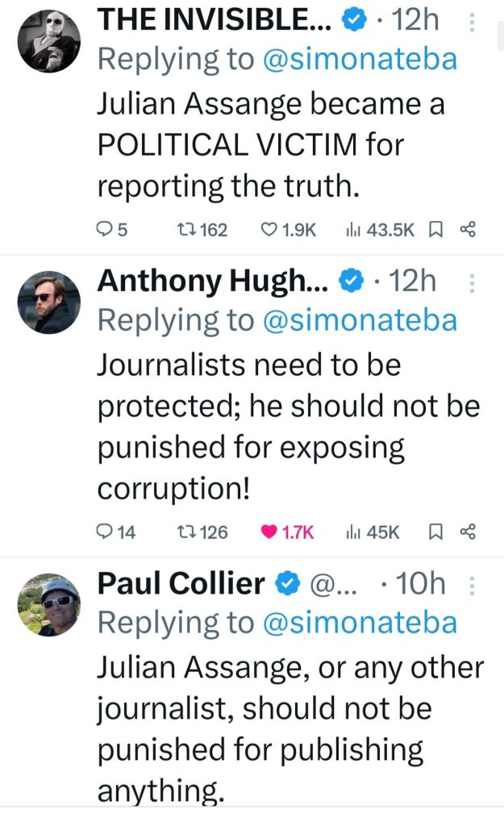This screenshot has width=504, height=826.
Task: Open THE INVISIBLE profile picture
Action: click(49, 42)
